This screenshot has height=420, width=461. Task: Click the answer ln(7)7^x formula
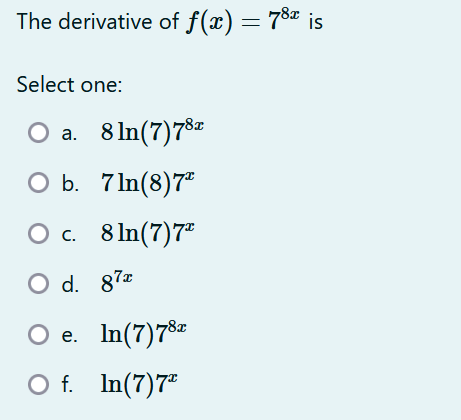pyautogui.click(x=139, y=384)
